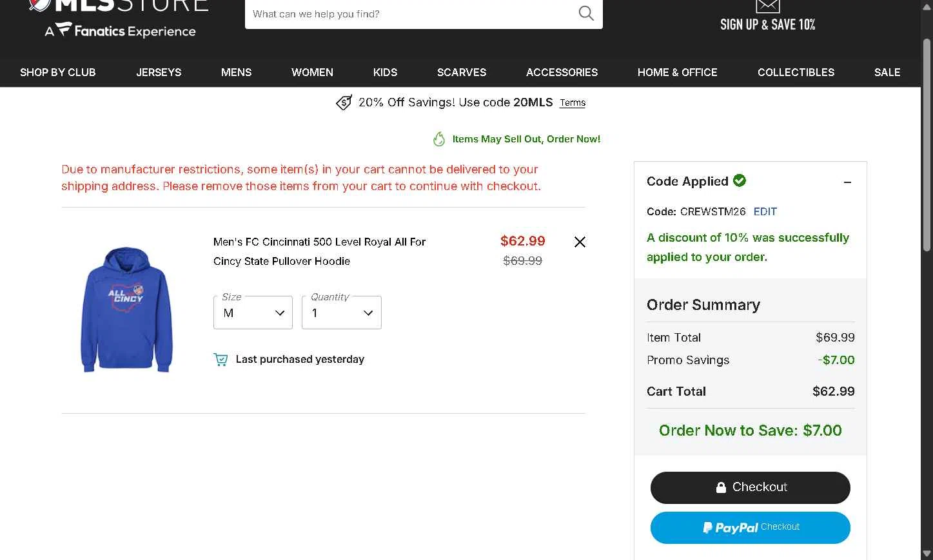Click Sign Up & Save 10%
Viewport: 933px width, 560px height.
point(767,24)
